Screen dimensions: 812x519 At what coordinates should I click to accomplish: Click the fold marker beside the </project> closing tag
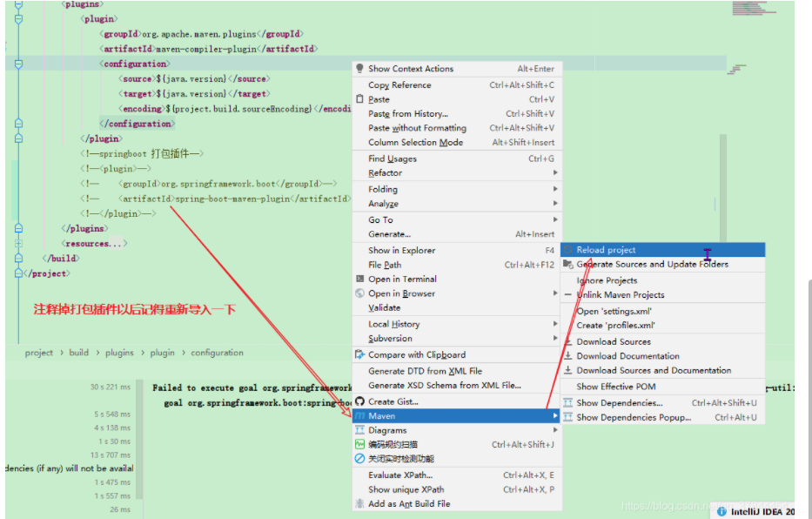click(x=18, y=273)
